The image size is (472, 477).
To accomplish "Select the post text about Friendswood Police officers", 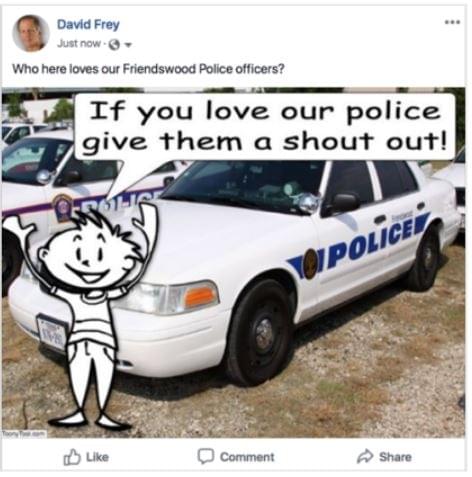I will point(148,69).
